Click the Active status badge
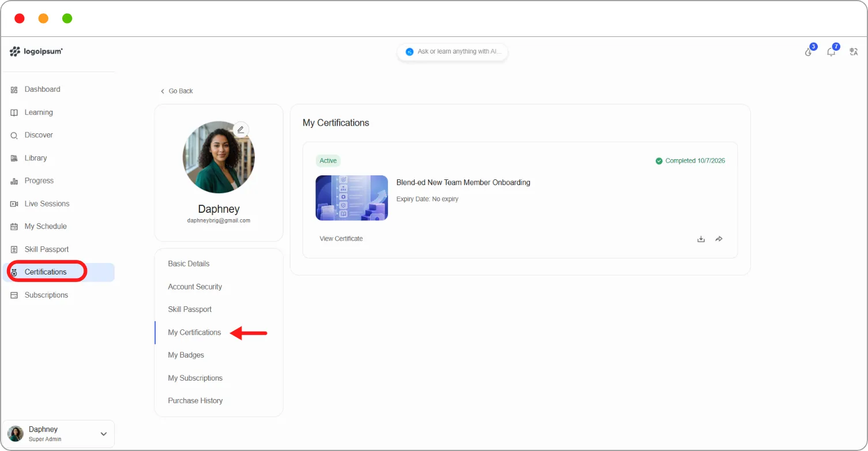 pos(328,161)
